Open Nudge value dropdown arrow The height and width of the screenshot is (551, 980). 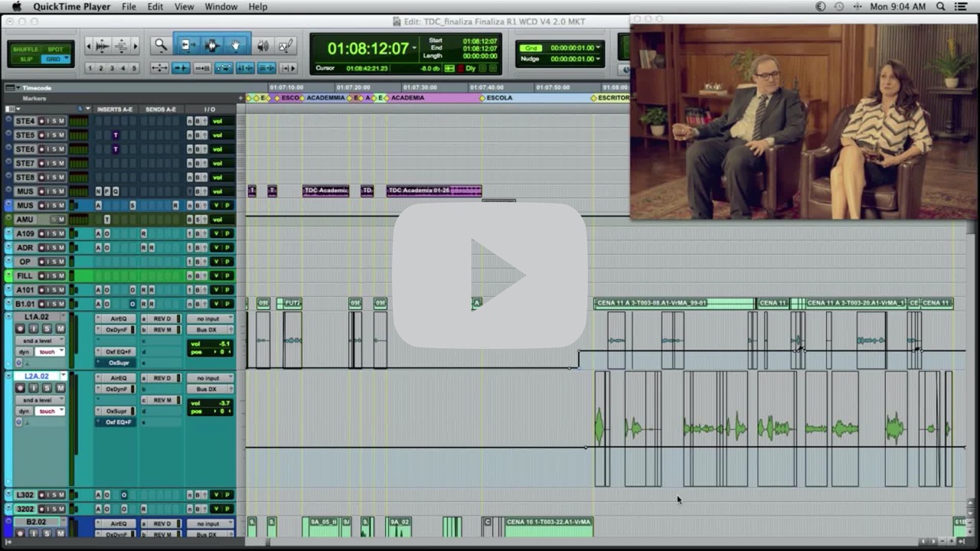(598, 58)
